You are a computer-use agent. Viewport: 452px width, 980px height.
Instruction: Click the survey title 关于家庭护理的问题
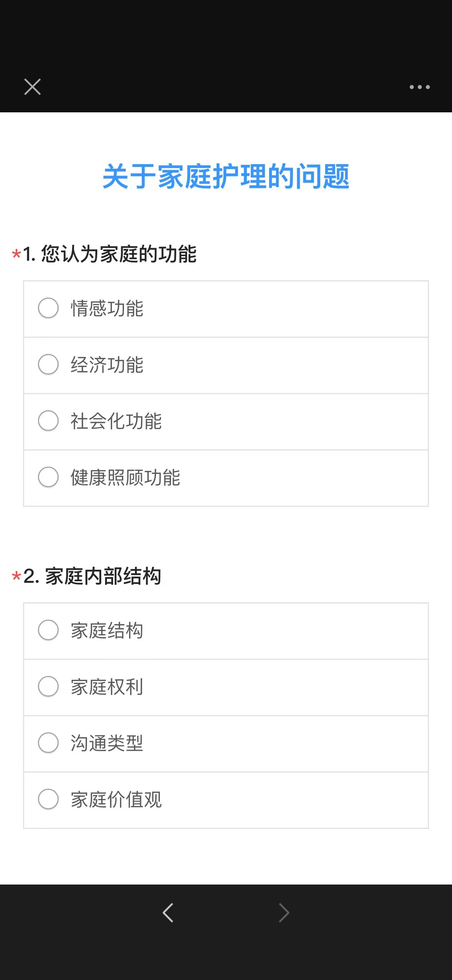[x=226, y=176]
